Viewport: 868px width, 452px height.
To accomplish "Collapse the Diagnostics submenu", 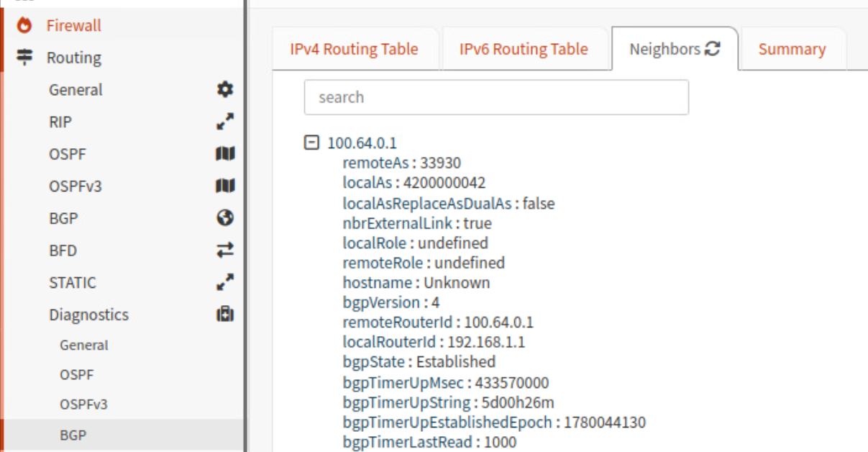I will click(x=89, y=315).
